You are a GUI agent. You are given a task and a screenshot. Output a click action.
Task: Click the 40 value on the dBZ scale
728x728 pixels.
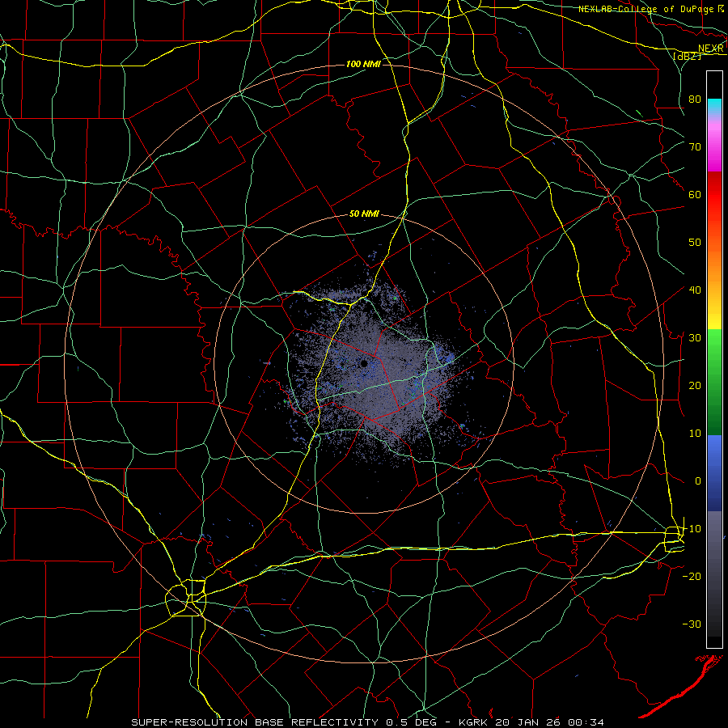[x=695, y=290]
